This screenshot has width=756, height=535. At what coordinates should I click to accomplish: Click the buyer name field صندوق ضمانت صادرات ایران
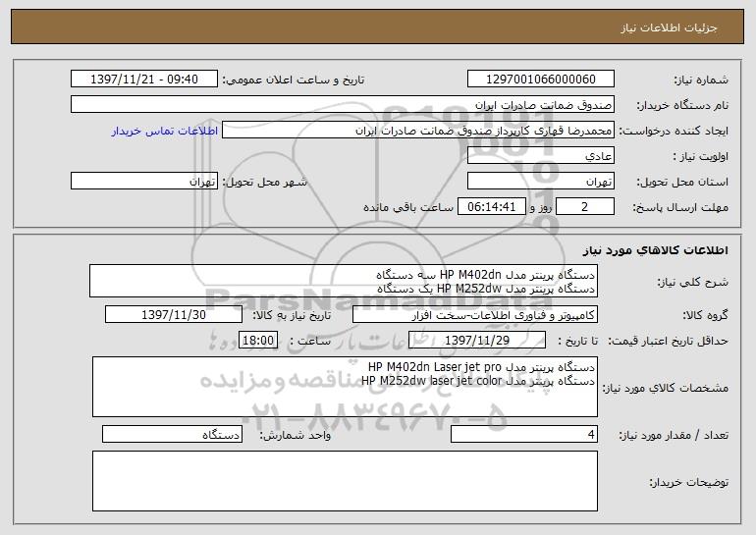pos(343,104)
